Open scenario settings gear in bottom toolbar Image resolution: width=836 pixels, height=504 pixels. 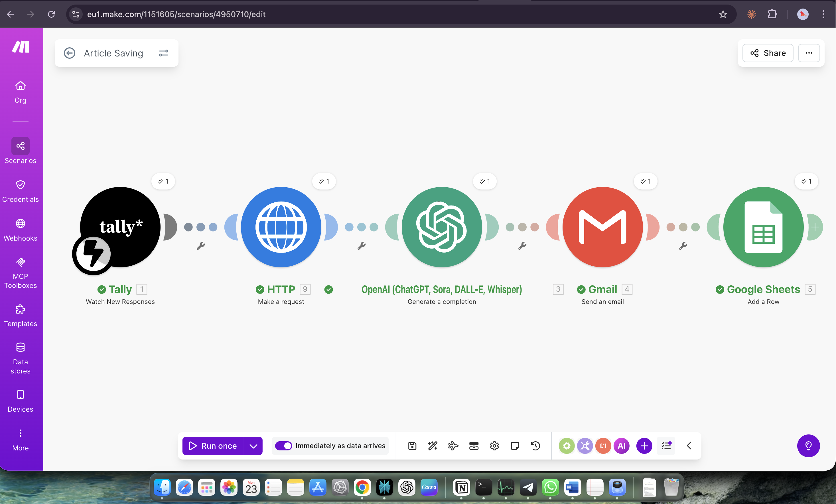coord(494,446)
